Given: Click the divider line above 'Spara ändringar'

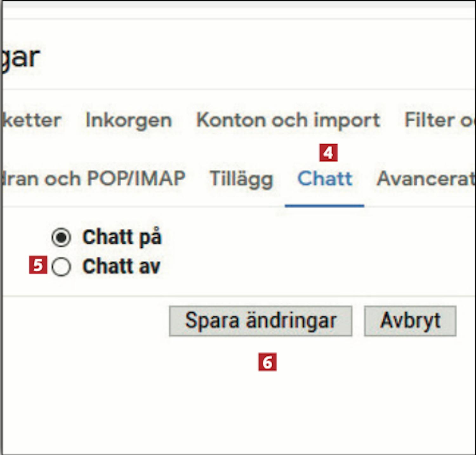Looking at the screenshot, I should tap(238, 296).
